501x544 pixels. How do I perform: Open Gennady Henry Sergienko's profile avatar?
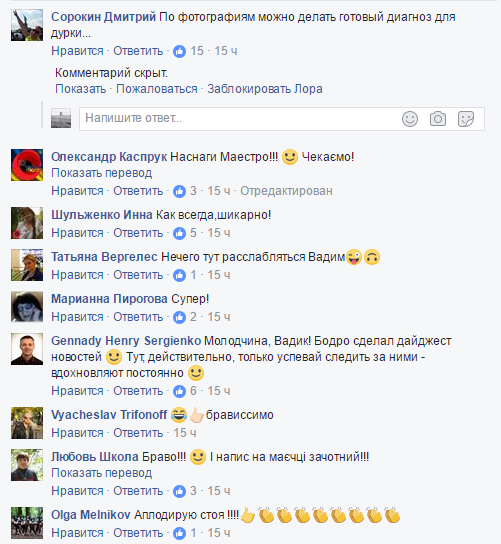pos(27,349)
